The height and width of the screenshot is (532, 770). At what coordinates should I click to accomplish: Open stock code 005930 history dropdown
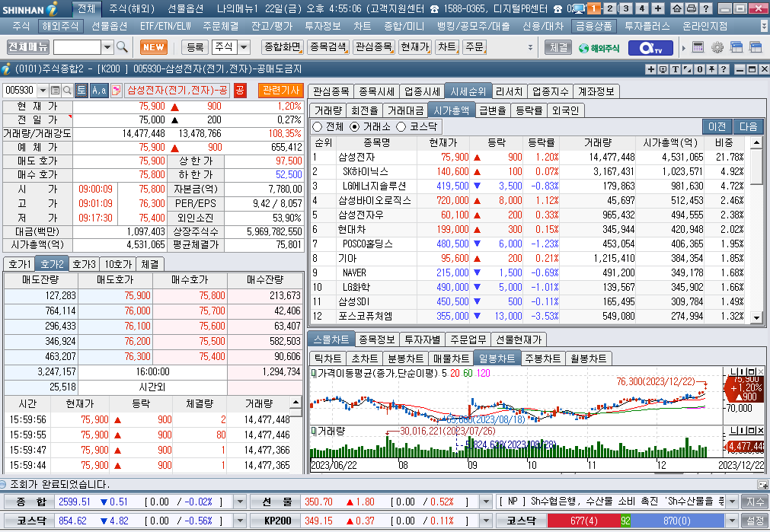coord(43,91)
